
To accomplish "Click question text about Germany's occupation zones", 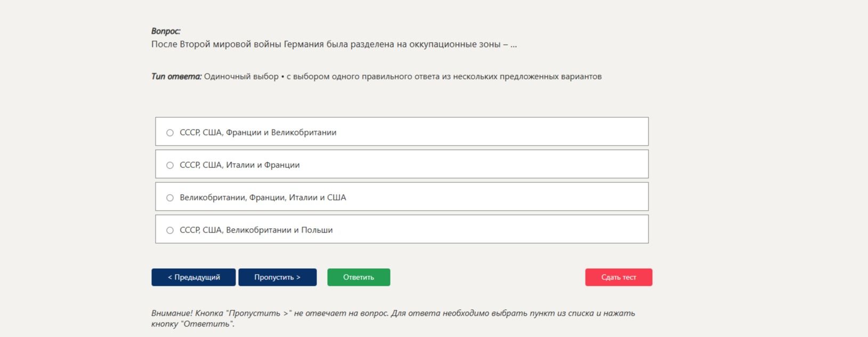I will coord(334,44).
